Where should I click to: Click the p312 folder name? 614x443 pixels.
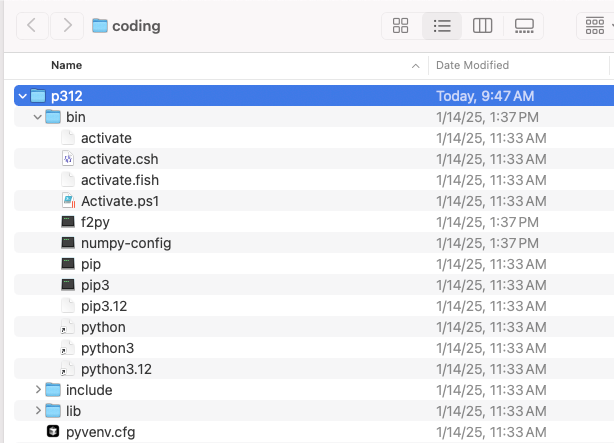pyautogui.click(x=67, y=96)
